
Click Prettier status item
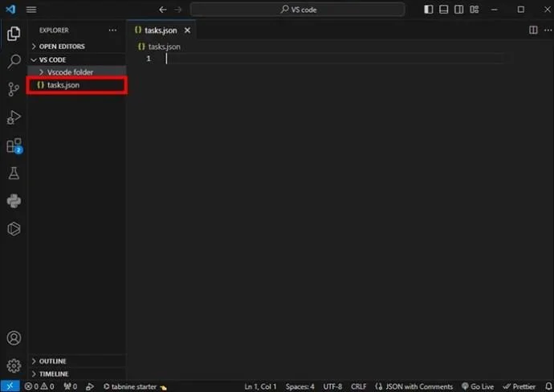point(519,386)
